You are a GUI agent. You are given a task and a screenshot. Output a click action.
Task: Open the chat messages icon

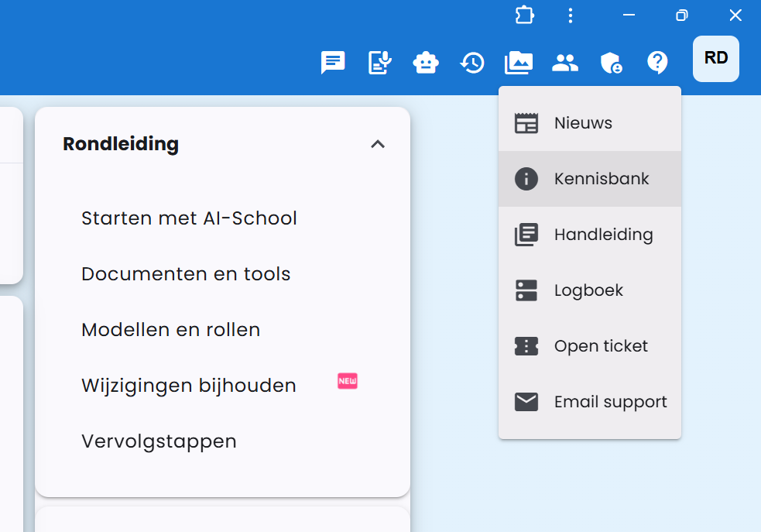pyautogui.click(x=333, y=63)
